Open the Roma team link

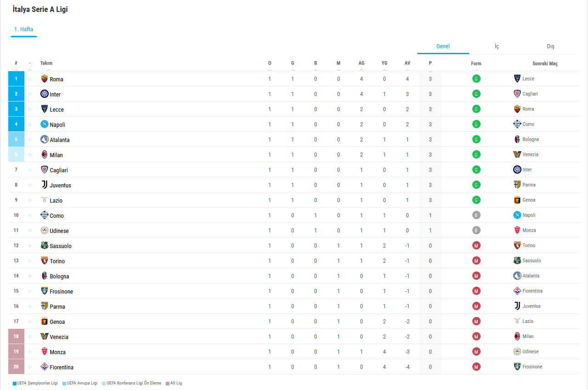pos(56,79)
